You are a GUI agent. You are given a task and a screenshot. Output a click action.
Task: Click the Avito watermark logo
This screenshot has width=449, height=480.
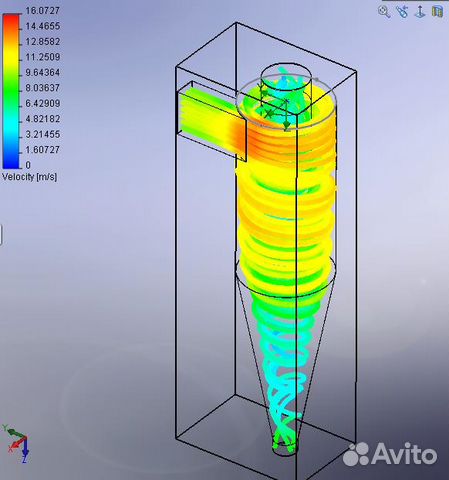click(x=390, y=454)
